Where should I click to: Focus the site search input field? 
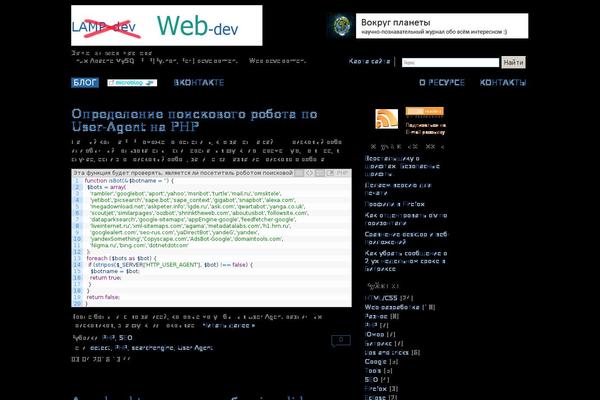click(x=450, y=62)
